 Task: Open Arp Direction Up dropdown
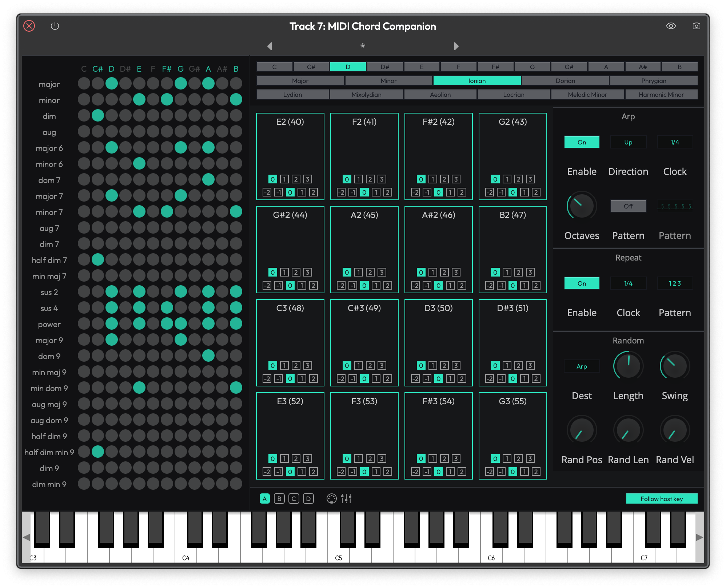629,142
